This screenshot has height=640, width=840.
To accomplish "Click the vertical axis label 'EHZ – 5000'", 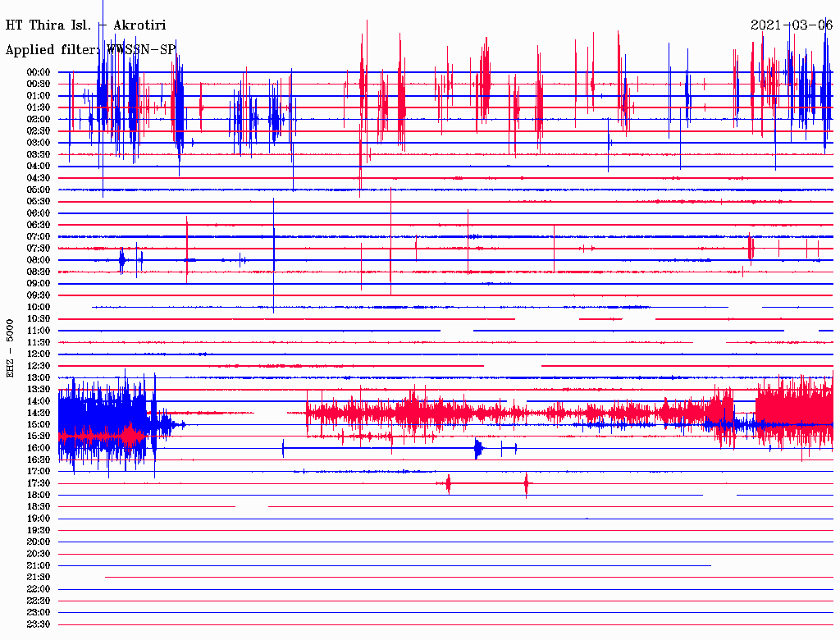I will point(10,349).
